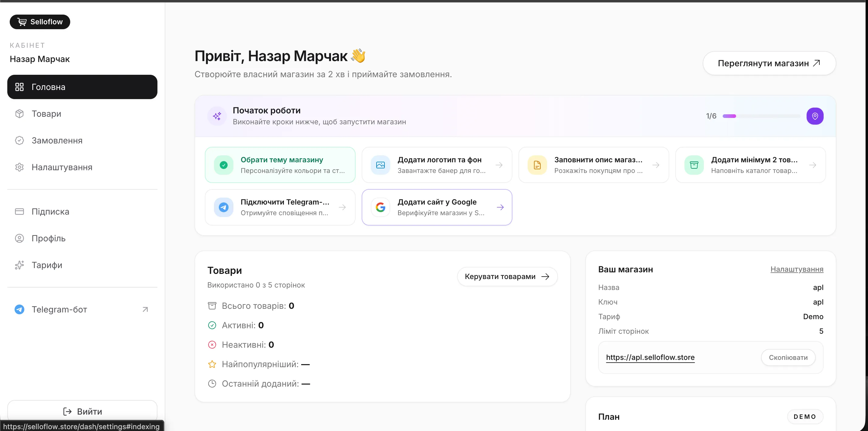The height and width of the screenshot is (431, 868).
Task: Click the Google logo icon
Action: click(x=381, y=207)
